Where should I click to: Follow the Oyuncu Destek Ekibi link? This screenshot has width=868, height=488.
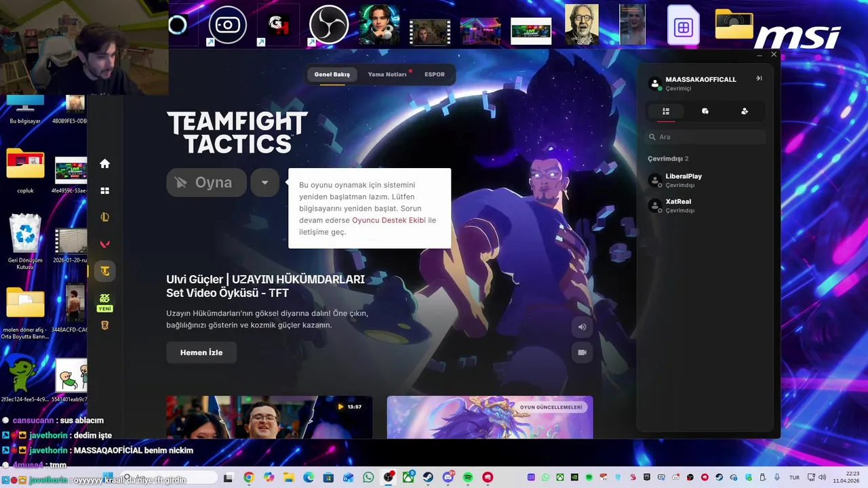click(x=389, y=220)
